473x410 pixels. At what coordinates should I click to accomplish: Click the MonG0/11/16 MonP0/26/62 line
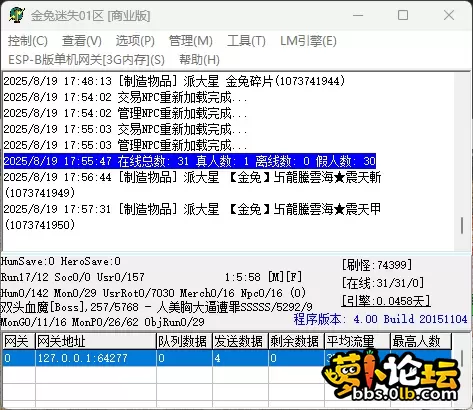[x=103, y=322]
